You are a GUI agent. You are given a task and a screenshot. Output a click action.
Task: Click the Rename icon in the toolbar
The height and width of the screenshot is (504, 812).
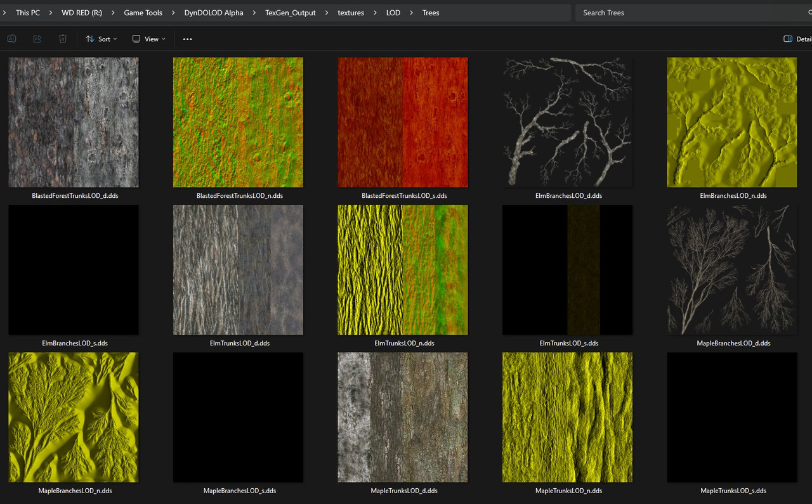(x=11, y=39)
